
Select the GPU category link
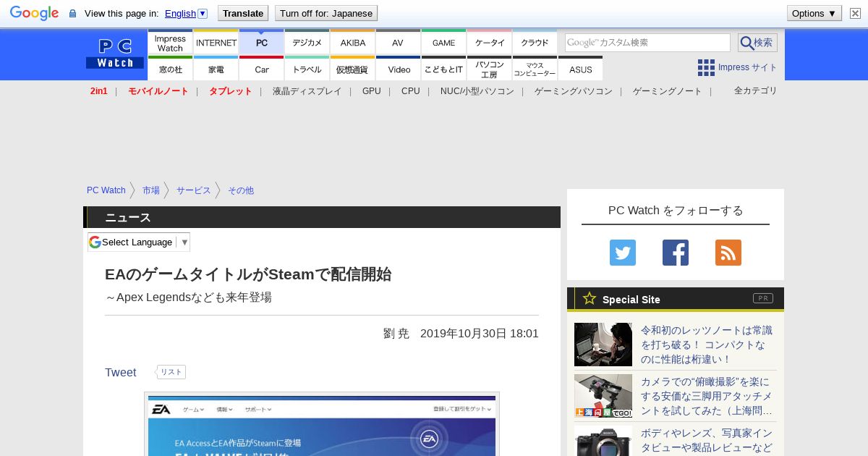372,91
